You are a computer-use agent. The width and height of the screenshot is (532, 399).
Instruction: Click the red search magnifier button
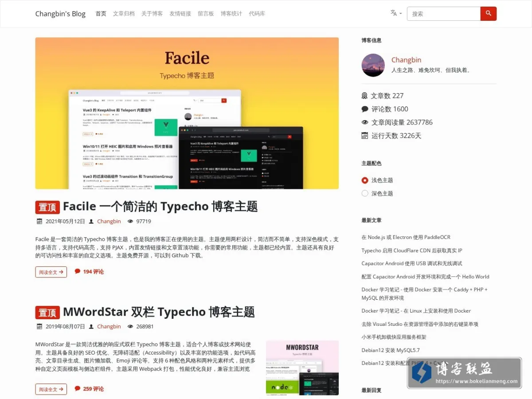tap(489, 14)
